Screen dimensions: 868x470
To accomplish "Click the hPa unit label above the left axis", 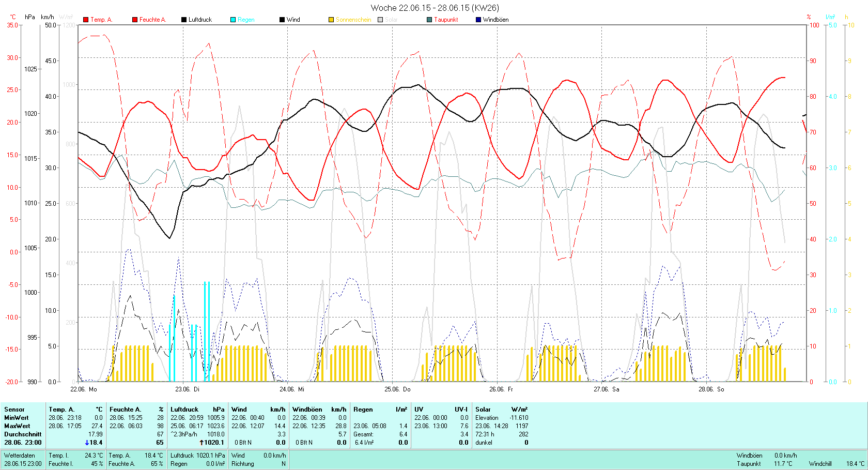I will pos(30,17).
